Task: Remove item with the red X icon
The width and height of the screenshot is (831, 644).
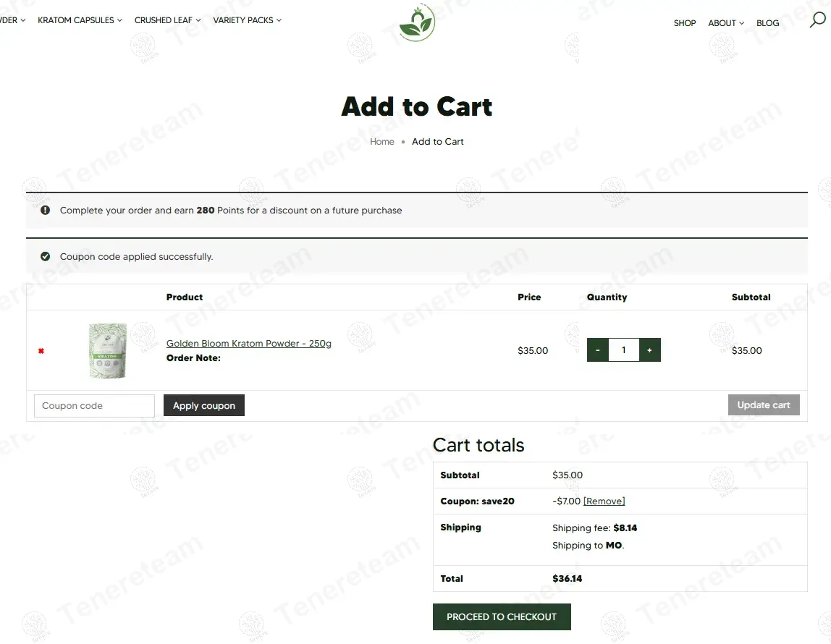Action: click(41, 351)
